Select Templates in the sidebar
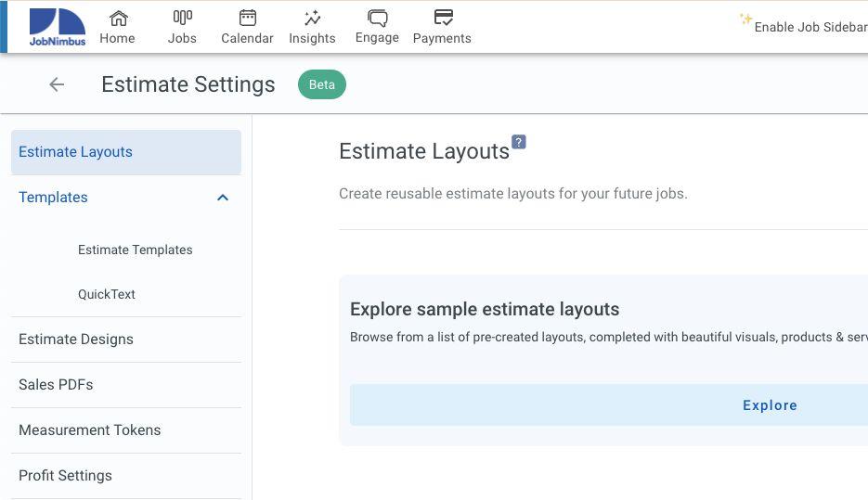 click(x=54, y=198)
